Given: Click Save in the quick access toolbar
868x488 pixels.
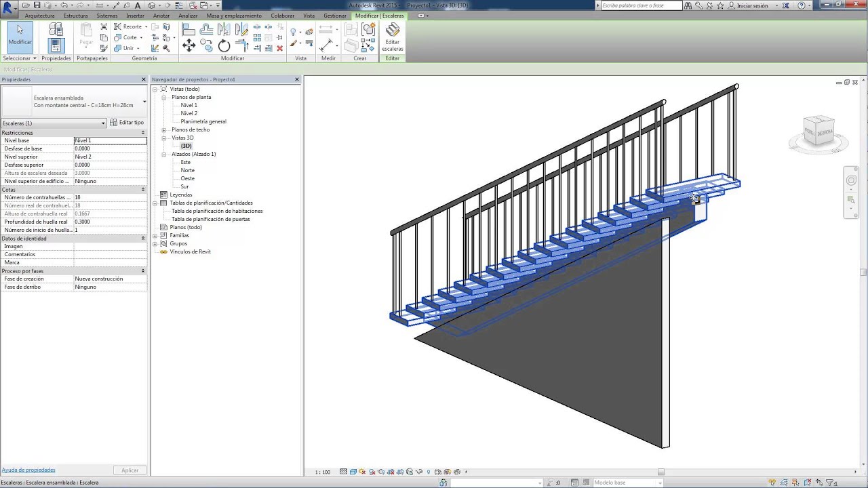Looking at the screenshot, I should click(37, 5).
